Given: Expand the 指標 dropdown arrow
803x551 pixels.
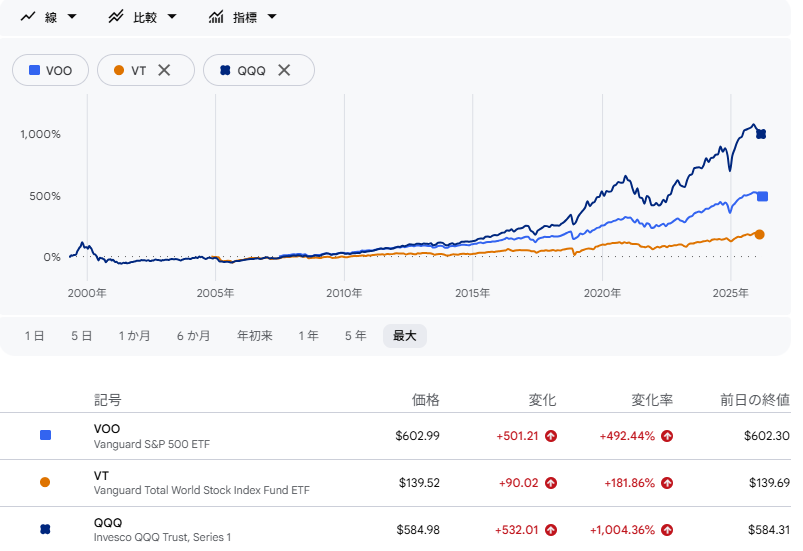Looking at the screenshot, I should 272,17.
